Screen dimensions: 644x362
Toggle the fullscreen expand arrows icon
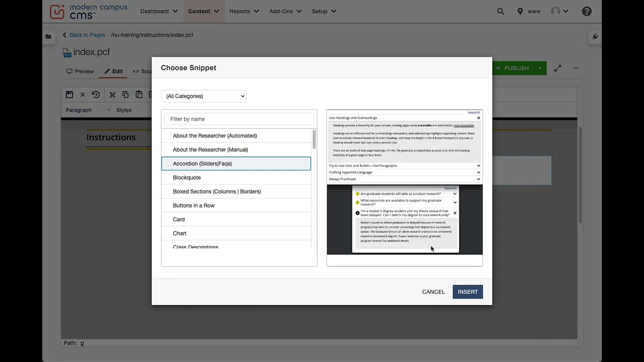(557, 68)
